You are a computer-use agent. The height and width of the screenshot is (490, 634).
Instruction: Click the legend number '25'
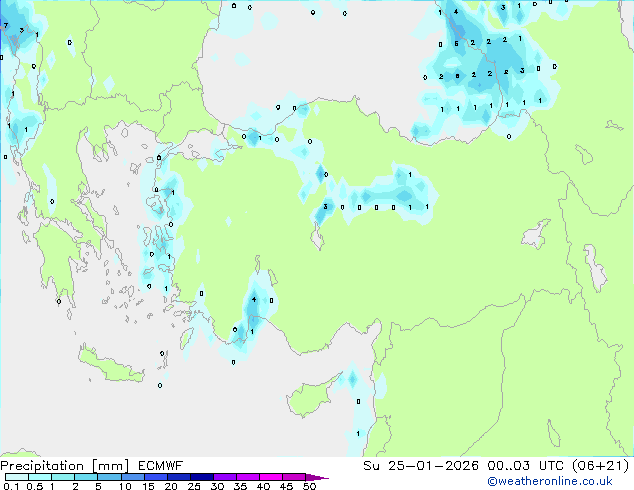(194, 486)
